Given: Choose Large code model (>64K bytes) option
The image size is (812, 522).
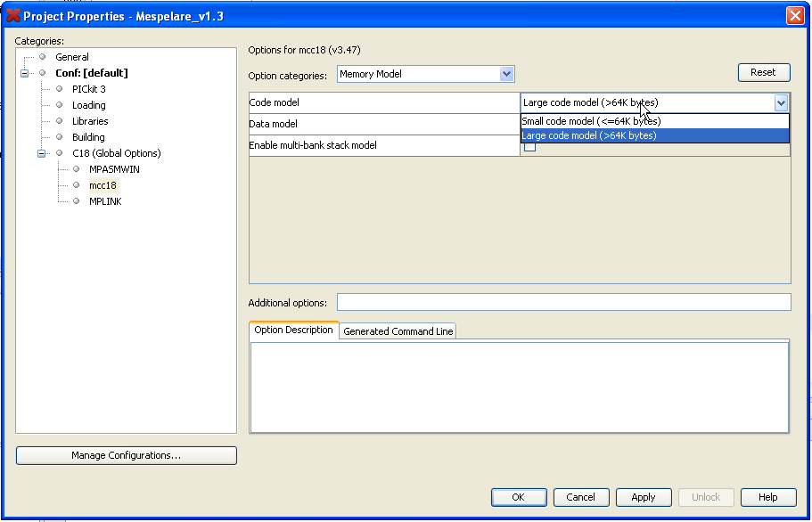Looking at the screenshot, I should pos(588,135).
